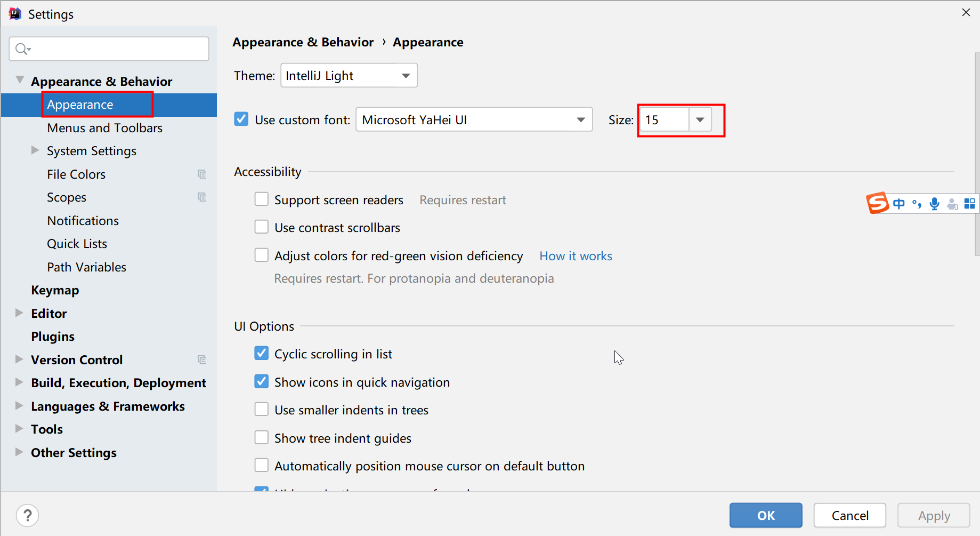Open the Theme dropdown showing IntelliJ Light

[x=349, y=76]
